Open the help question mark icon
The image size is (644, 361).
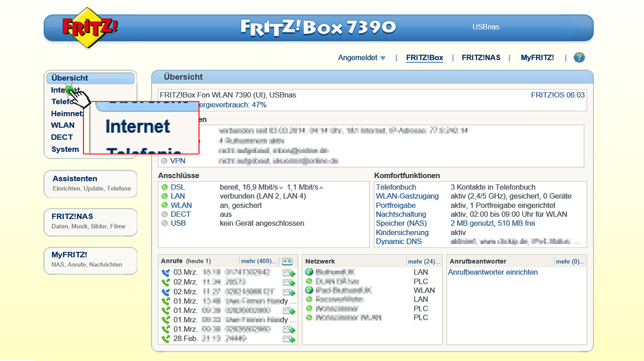pyautogui.click(x=579, y=58)
